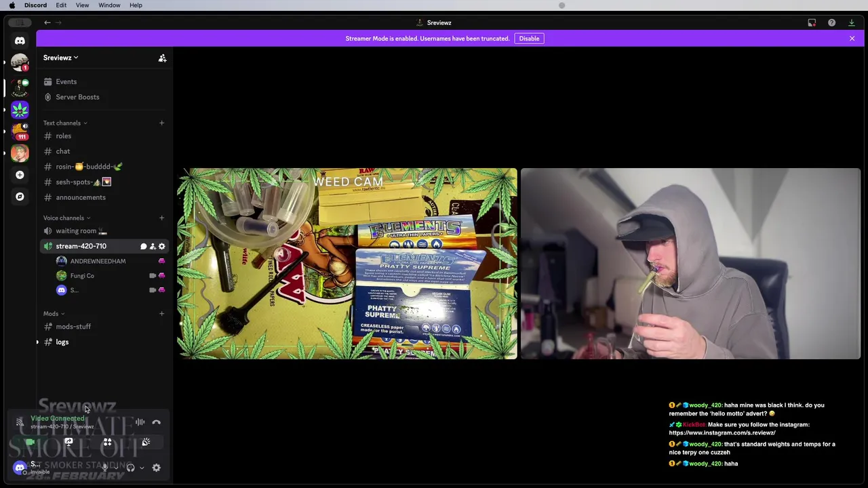Open help question mark icon
The width and height of the screenshot is (868, 488).
(x=831, y=22)
